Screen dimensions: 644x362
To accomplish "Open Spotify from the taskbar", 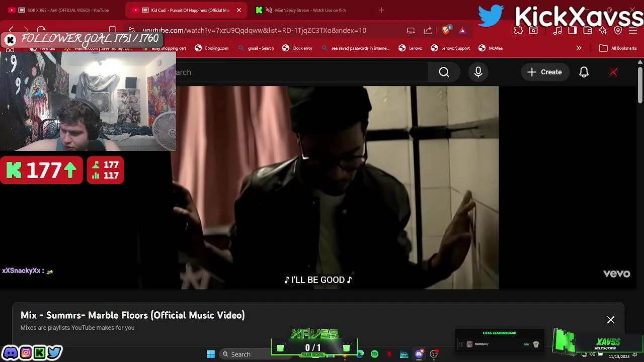I will (375, 354).
